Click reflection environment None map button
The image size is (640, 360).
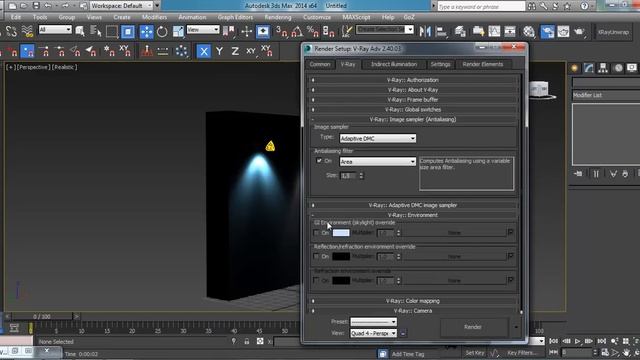click(x=454, y=256)
